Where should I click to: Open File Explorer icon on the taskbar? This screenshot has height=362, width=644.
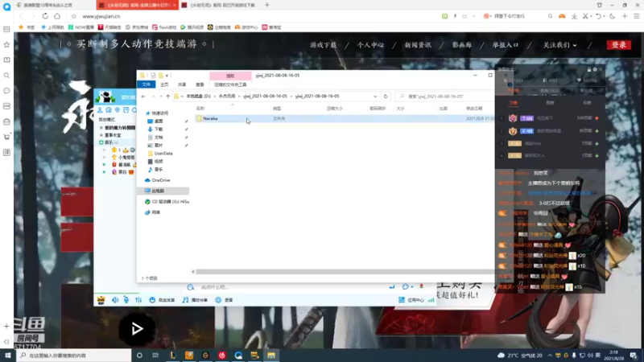pos(271,355)
